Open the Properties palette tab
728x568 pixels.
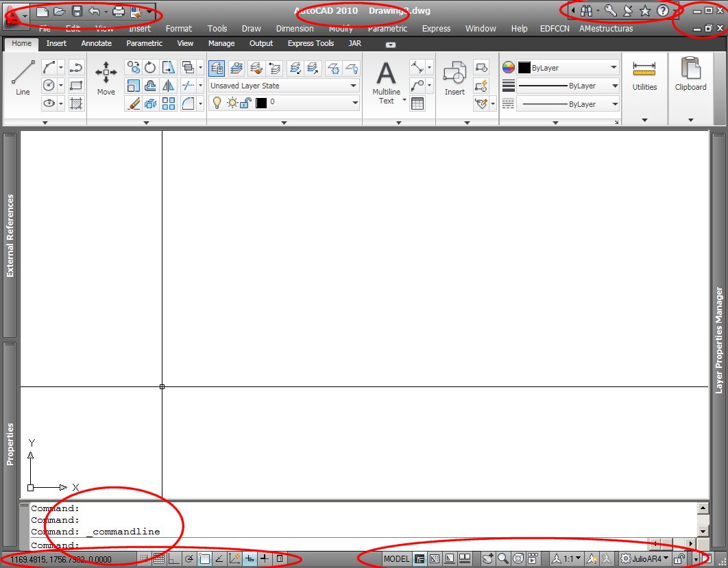click(x=10, y=445)
